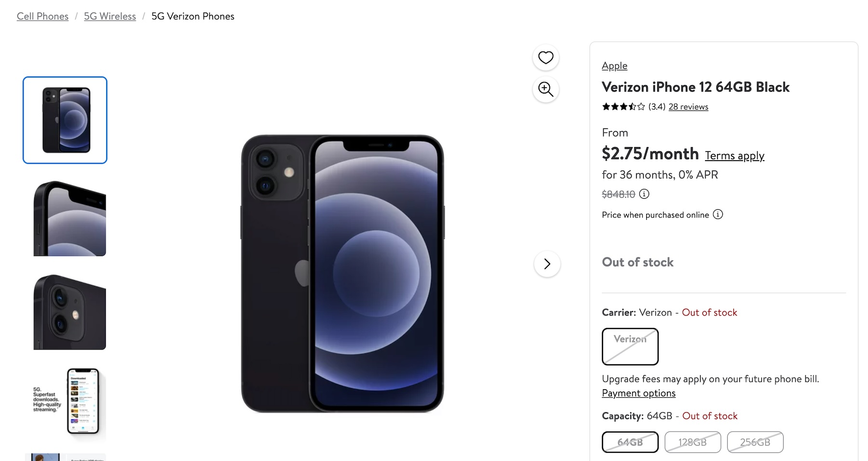Select the 256GB capacity option
The image size is (868, 461).
tap(755, 442)
